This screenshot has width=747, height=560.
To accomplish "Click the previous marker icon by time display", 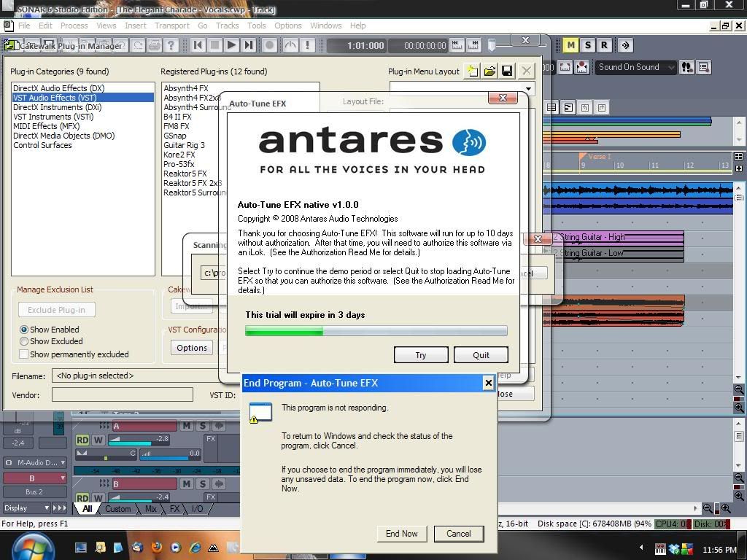I will click(x=457, y=44).
